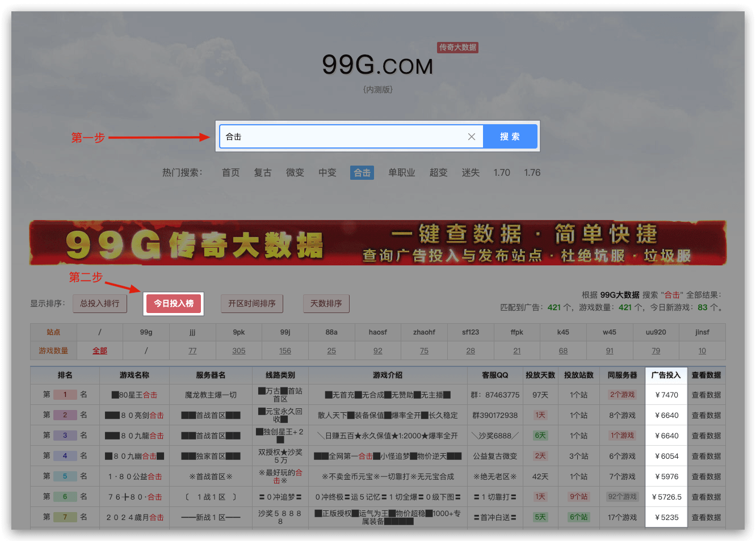
Task: Open the 1.76 hot search keyword
Action: tap(532, 172)
